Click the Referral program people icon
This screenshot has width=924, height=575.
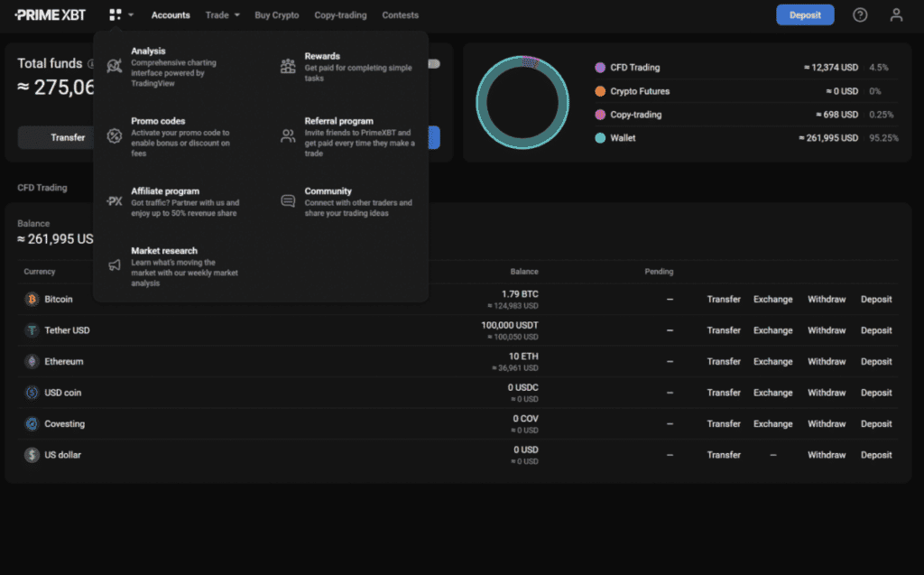[288, 136]
